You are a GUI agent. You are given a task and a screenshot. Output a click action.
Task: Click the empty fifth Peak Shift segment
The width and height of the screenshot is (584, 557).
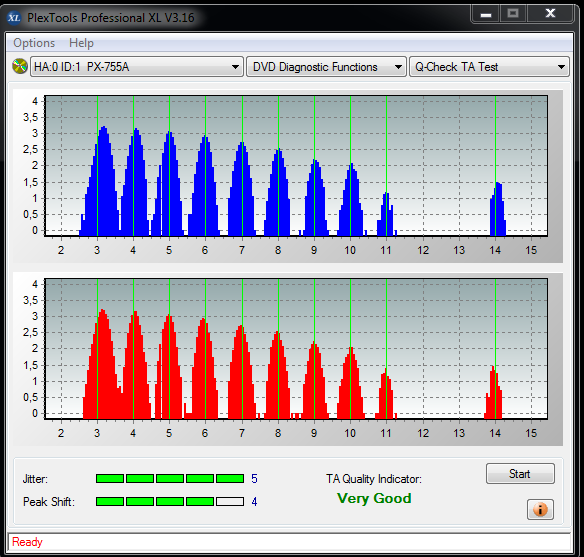point(230,502)
